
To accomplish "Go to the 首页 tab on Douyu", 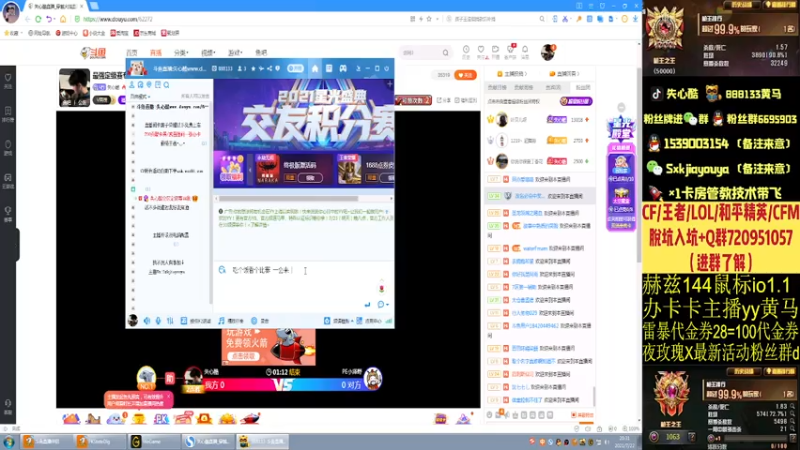I will click(x=132, y=53).
